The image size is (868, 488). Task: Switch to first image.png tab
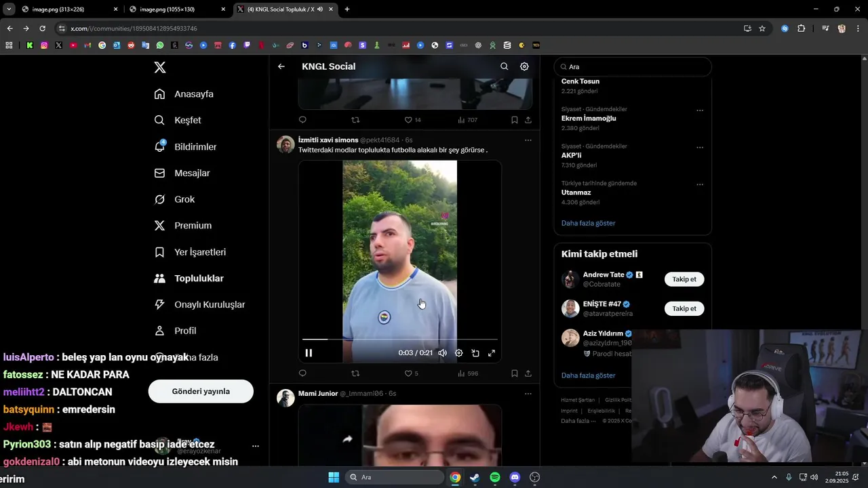coord(69,9)
